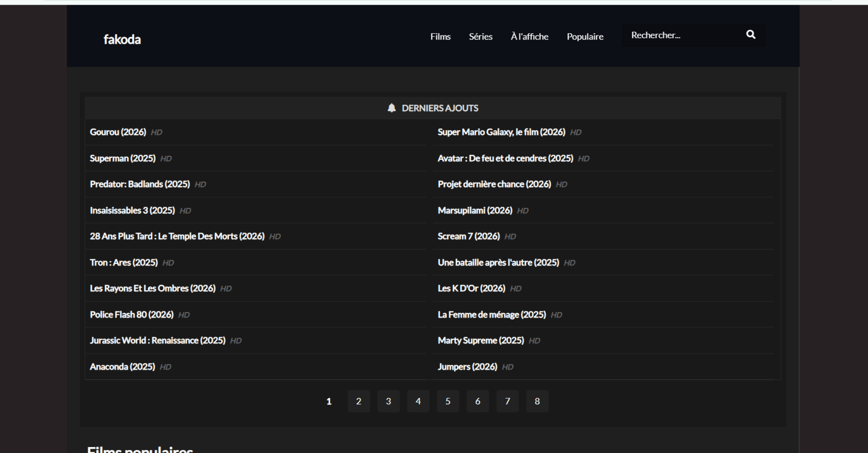Viewport: 868px width, 453px height.
Task: Open the Séries menu
Action: pyautogui.click(x=480, y=37)
